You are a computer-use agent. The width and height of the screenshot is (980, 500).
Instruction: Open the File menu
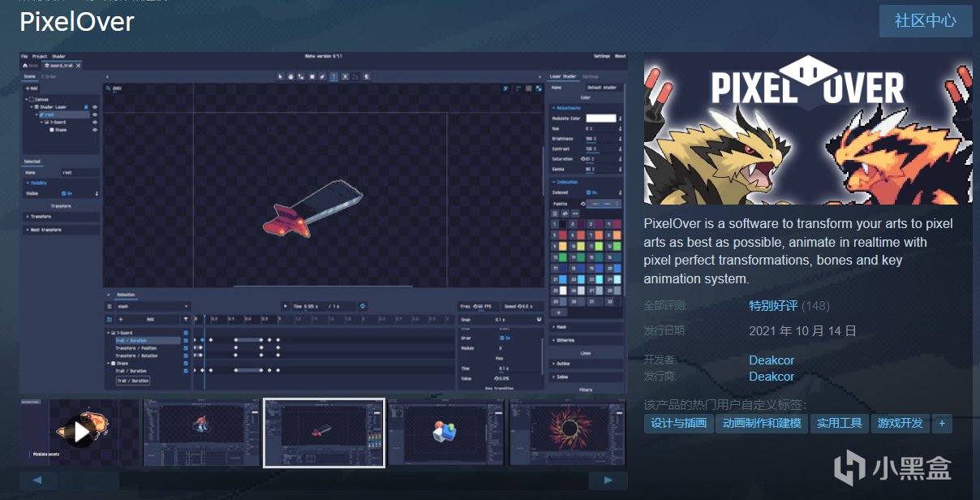[x=24, y=56]
